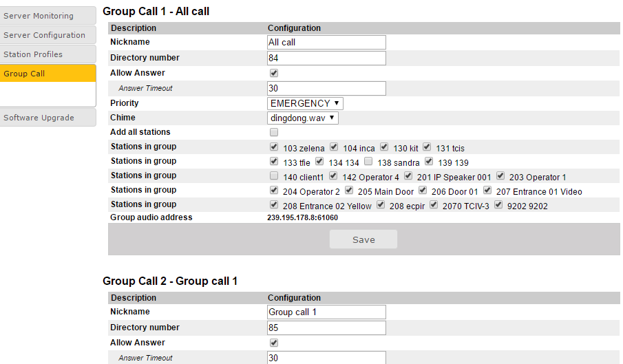Uncheck 2070 TCIV-3 station
Viewport: 623px width, 364px height.
tap(434, 205)
